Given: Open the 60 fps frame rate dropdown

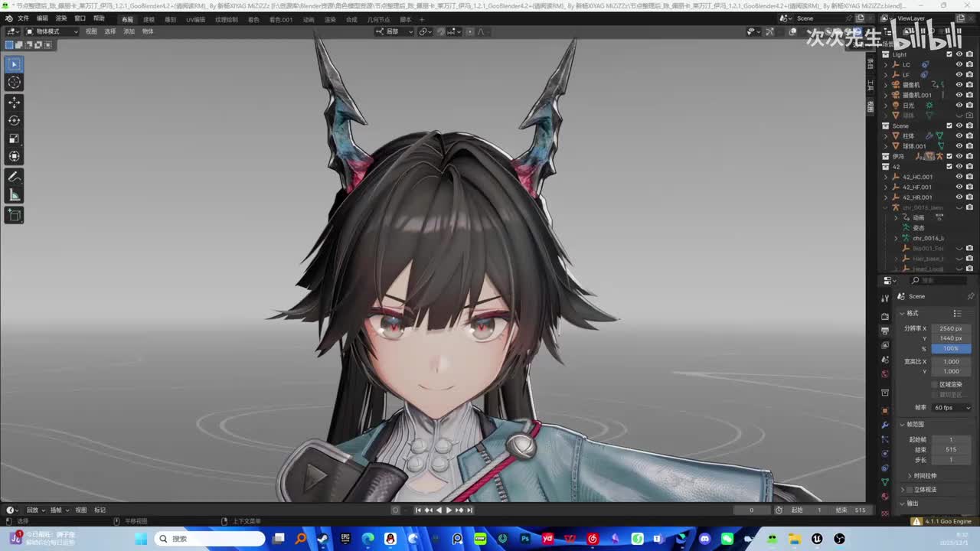Looking at the screenshot, I should coord(951,408).
